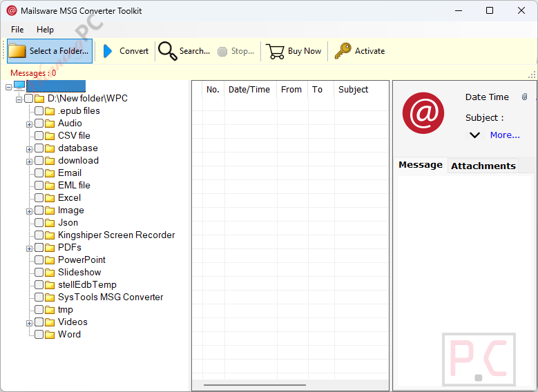
Task: Click the computer icon at tree root
Action: click(x=19, y=86)
